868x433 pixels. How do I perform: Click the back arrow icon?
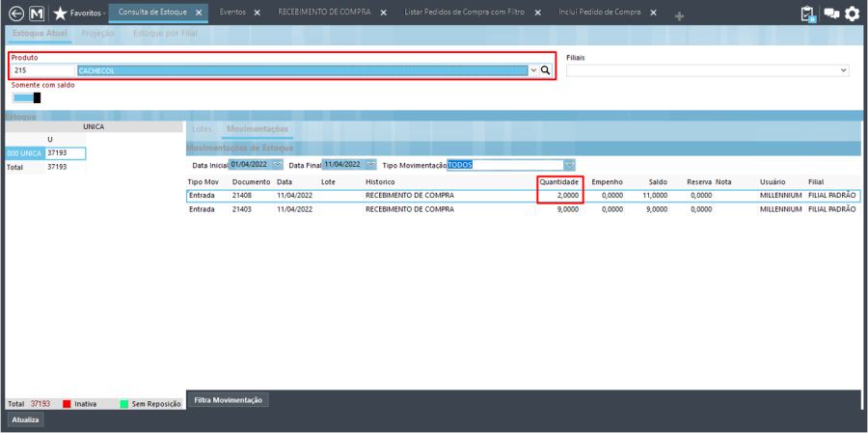(15, 14)
